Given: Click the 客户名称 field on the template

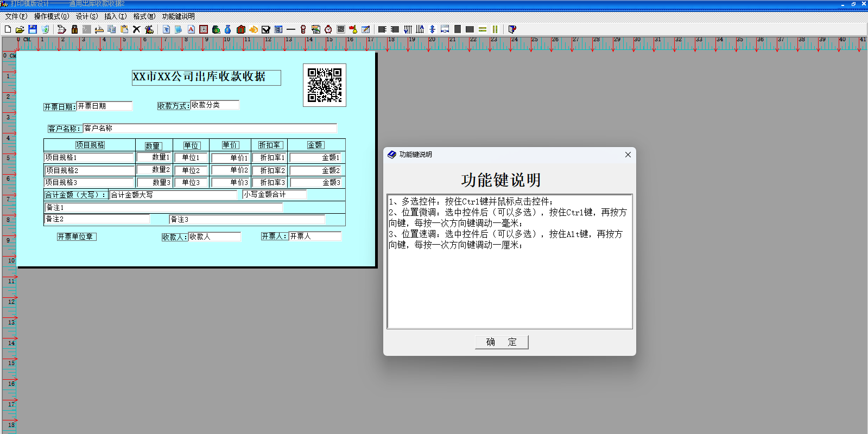Looking at the screenshot, I should [x=210, y=129].
